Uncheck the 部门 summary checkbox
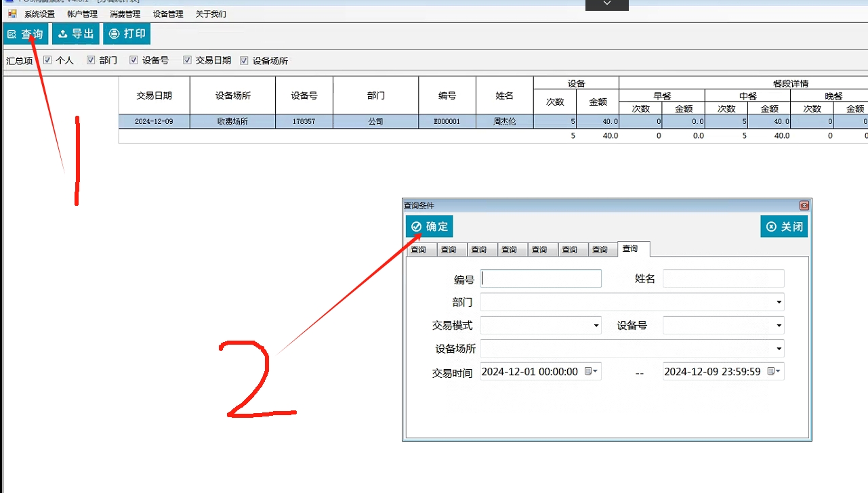This screenshot has width=868, height=493. (91, 60)
